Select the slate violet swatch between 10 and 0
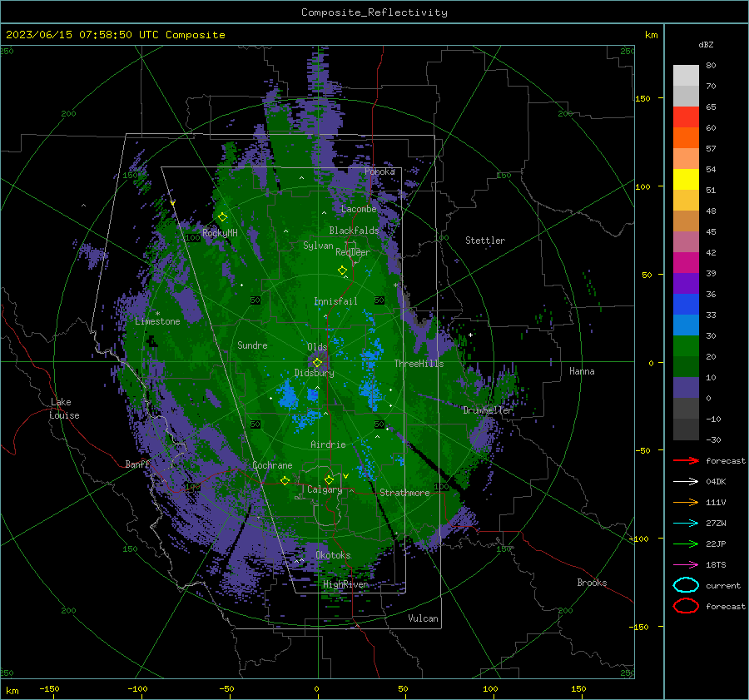This screenshot has width=749, height=700. click(686, 388)
